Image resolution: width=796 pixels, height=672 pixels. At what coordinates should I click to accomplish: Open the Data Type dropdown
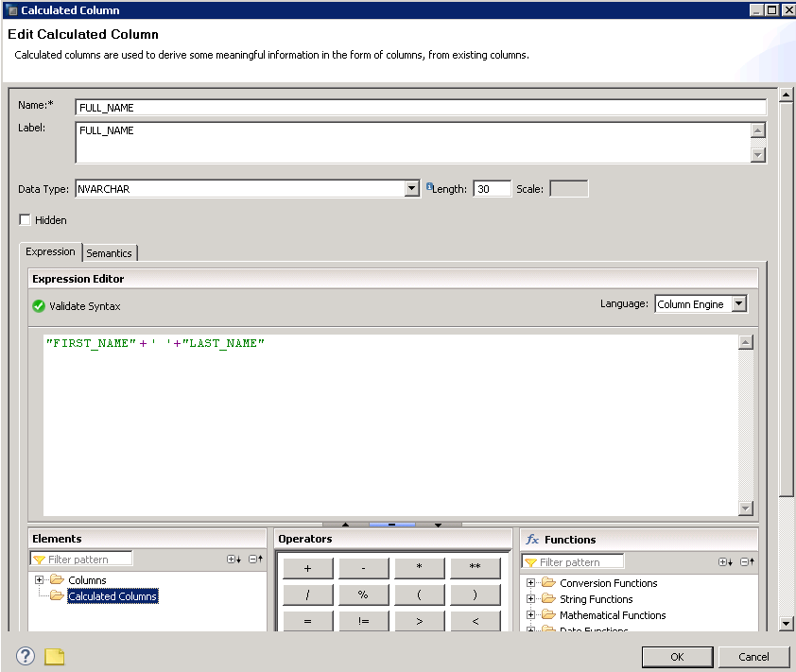pyautogui.click(x=411, y=189)
